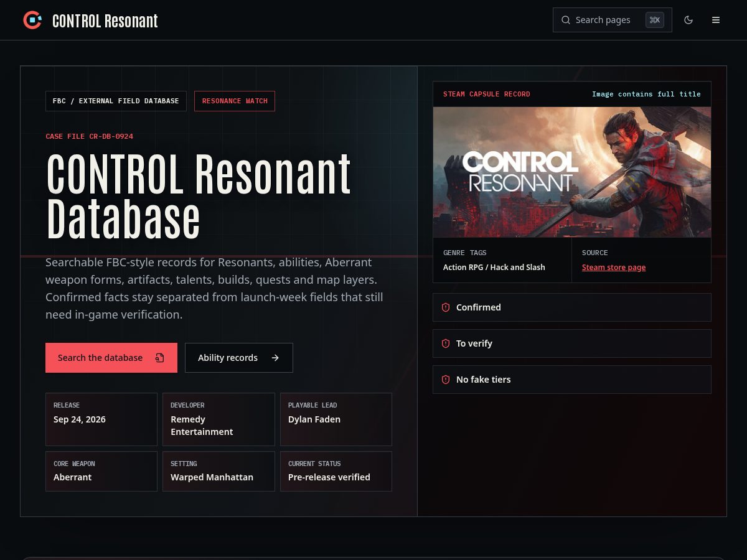Click the Case File CR-DB-0924 label
Viewport: 747px width, 560px height.
[x=89, y=136]
